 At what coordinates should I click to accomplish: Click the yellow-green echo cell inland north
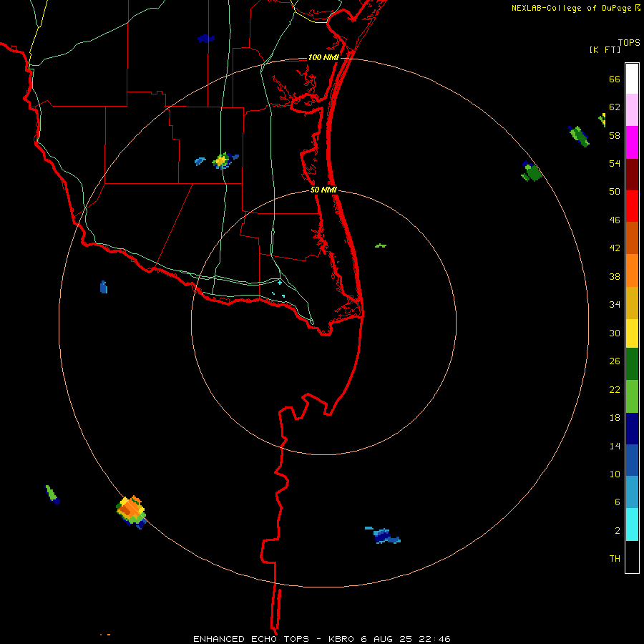[x=223, y=160]
